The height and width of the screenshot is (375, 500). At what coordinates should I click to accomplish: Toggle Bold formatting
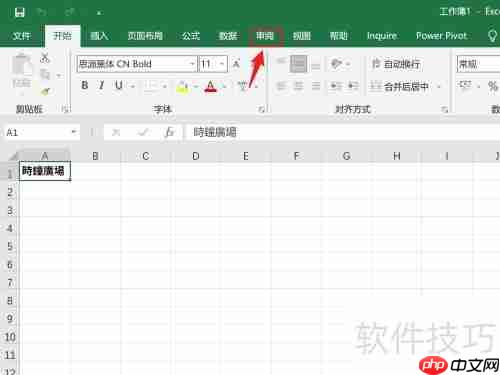85,86
